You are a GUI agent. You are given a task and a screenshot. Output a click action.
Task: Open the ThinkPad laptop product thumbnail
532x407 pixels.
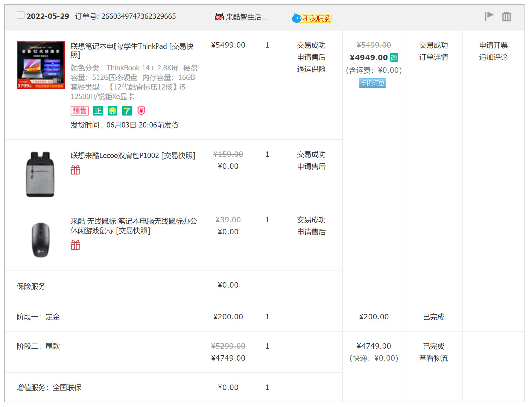pyautogui.click(x=41, y=65)
